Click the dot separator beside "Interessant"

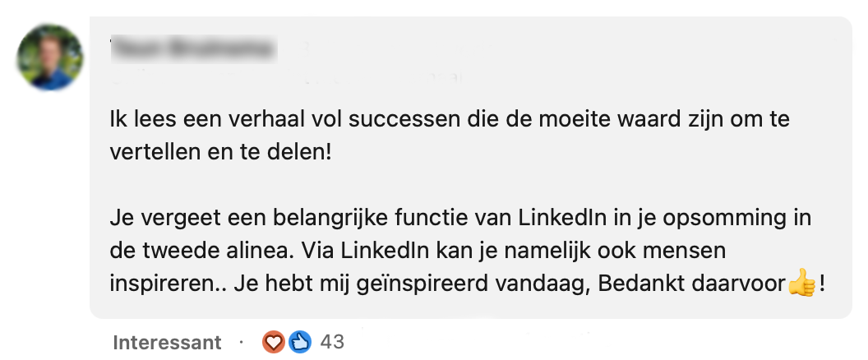click(x=242, y=342)
